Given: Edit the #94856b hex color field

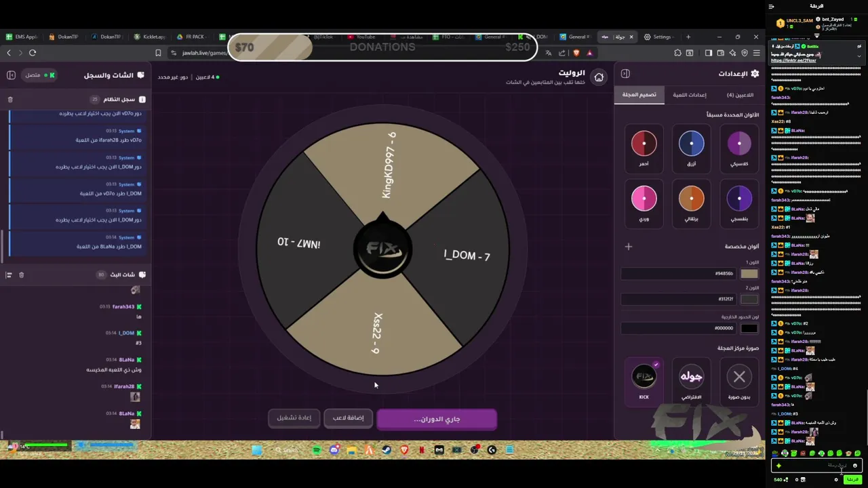Looking at the screenshot, I should pos(679,274).
